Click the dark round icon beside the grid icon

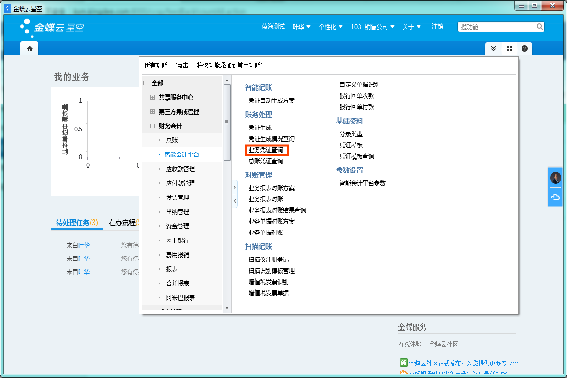click(525, 48)
